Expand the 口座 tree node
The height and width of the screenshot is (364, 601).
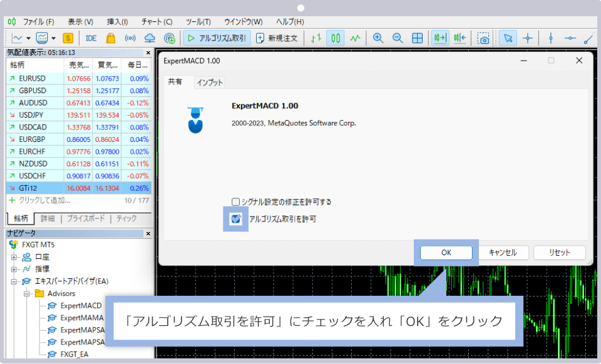click(x=14, y=257)
